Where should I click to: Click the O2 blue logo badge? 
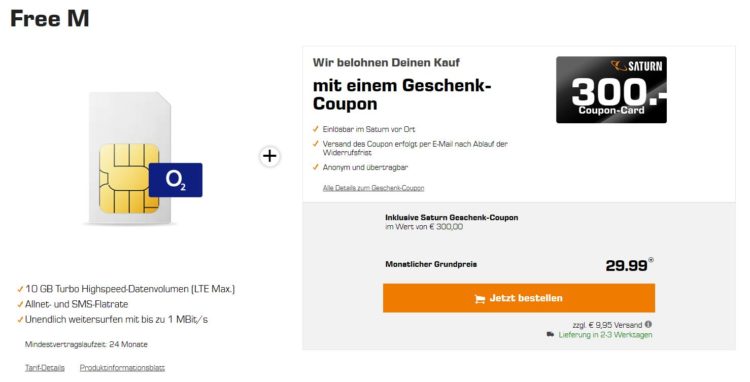[176, 180]
